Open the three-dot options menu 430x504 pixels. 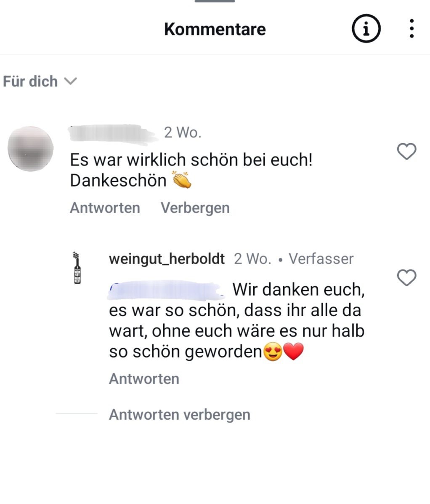(x=411, y=29)
